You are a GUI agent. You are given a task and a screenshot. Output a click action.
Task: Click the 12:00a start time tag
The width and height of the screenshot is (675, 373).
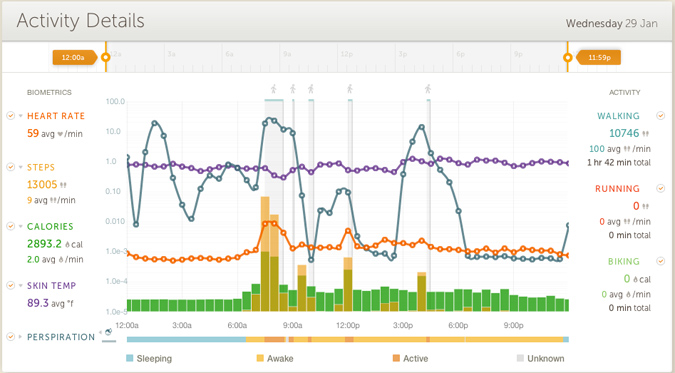(x=75, y=57)
